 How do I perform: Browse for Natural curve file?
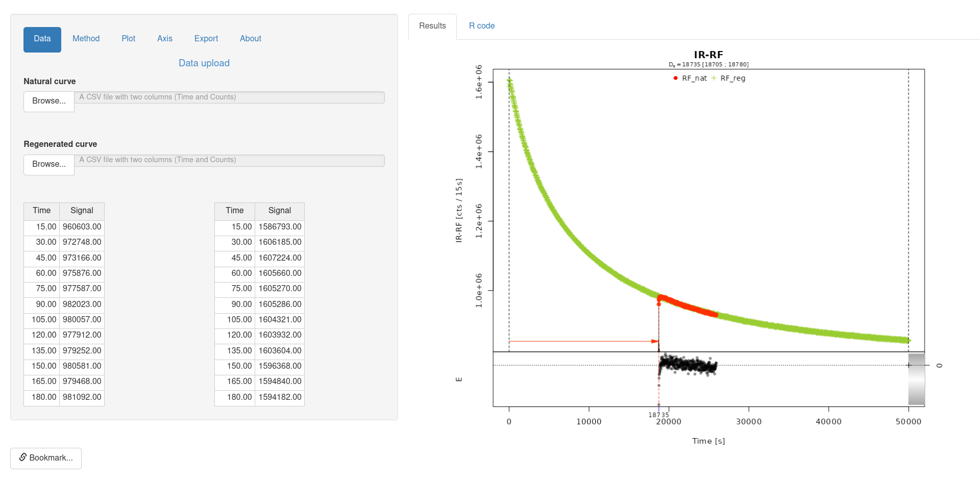(49, 101)
